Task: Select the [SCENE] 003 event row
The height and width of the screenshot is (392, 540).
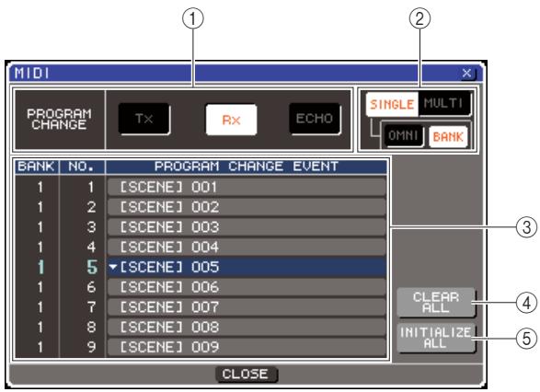Action: pos(247,227)
